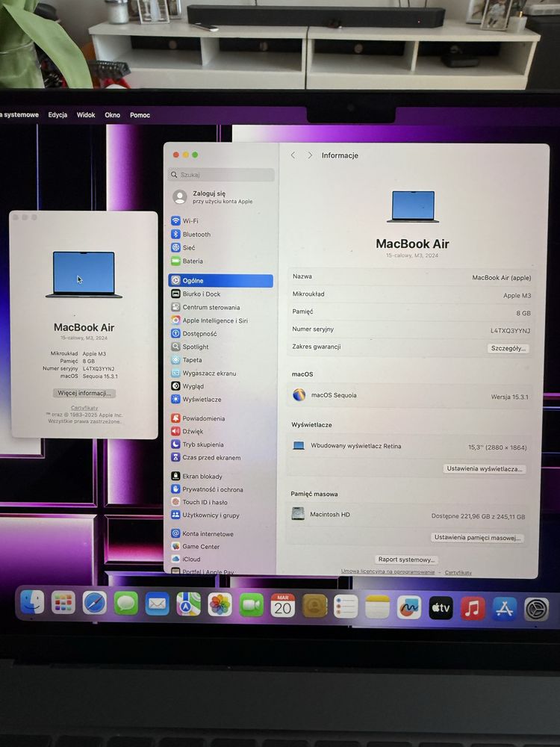Open Launchpad from the Dock
Image resolution: width=560 pixels, height=747 pixels.
(x=63, y=603)
